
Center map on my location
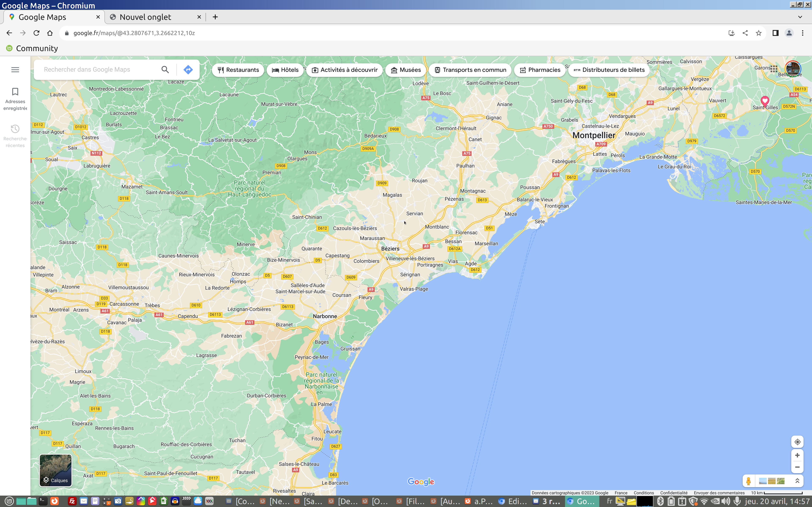(797, 442)
